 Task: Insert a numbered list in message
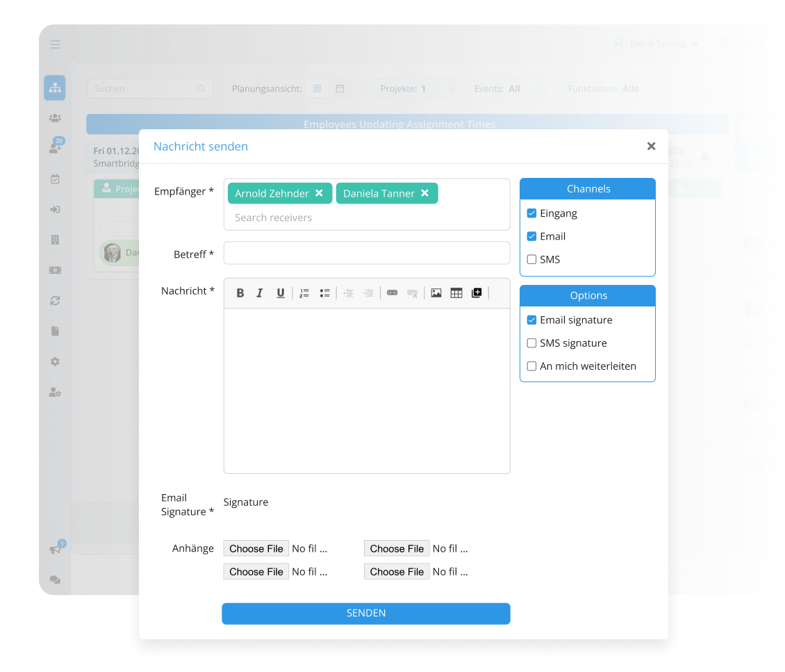point(304,293)
